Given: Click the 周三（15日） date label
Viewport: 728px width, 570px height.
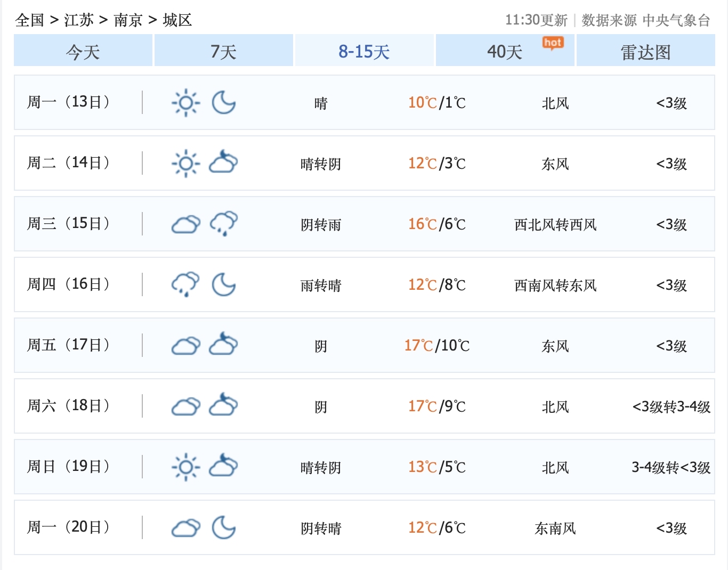Looking at the screenshot, I should click(68, 223).
